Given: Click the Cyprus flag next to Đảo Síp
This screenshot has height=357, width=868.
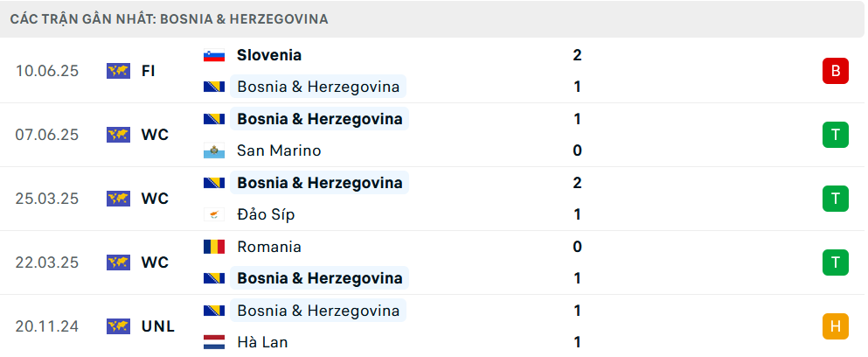Looking at the screenshot, I should (214, 214).
